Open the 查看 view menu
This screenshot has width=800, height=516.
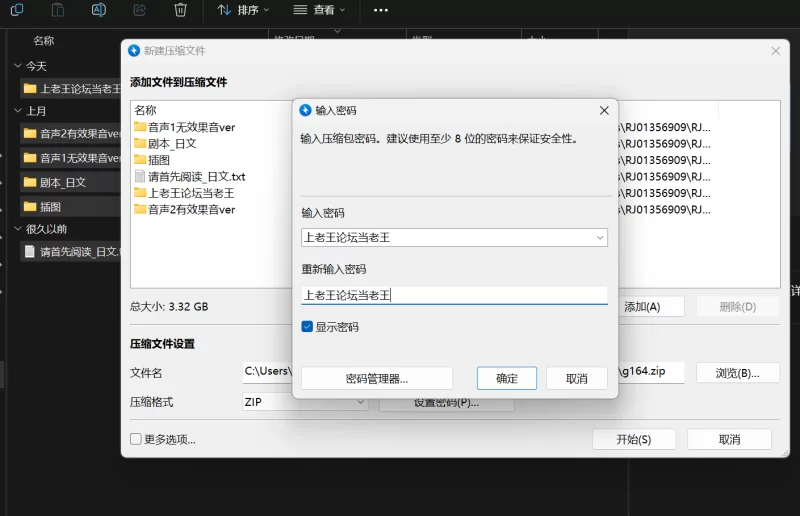pos(319,10)
